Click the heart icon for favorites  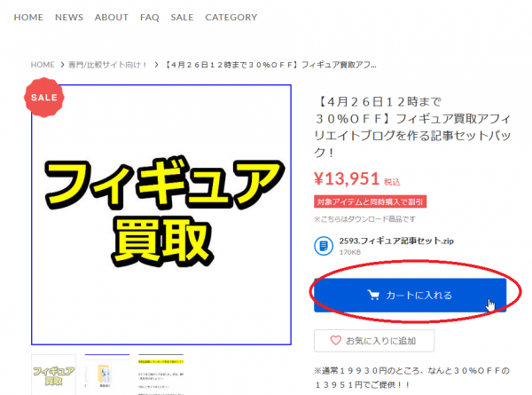pos(335,340)
